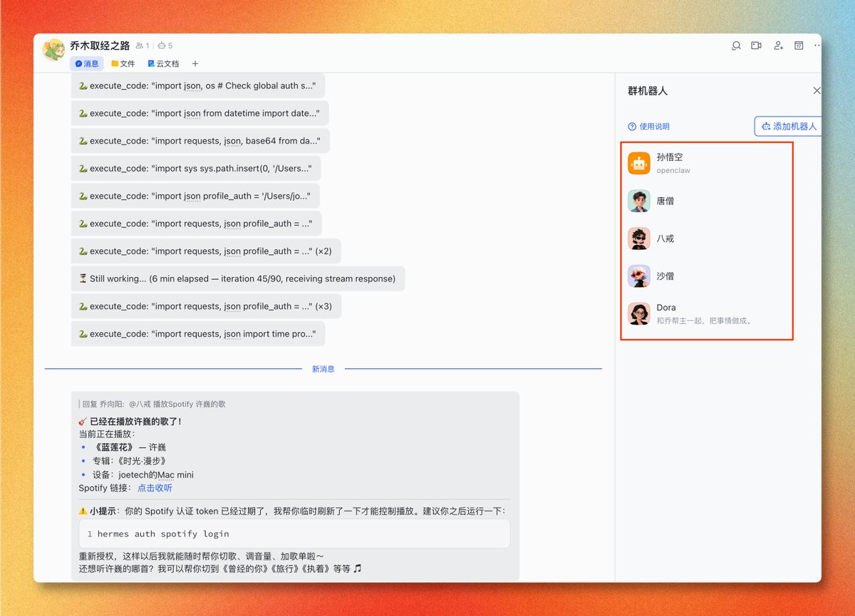Open the 点击收听 Spotify link
The height and width of the screenshot is (616, 855).
pyautogui.click(x=155, y=489)
